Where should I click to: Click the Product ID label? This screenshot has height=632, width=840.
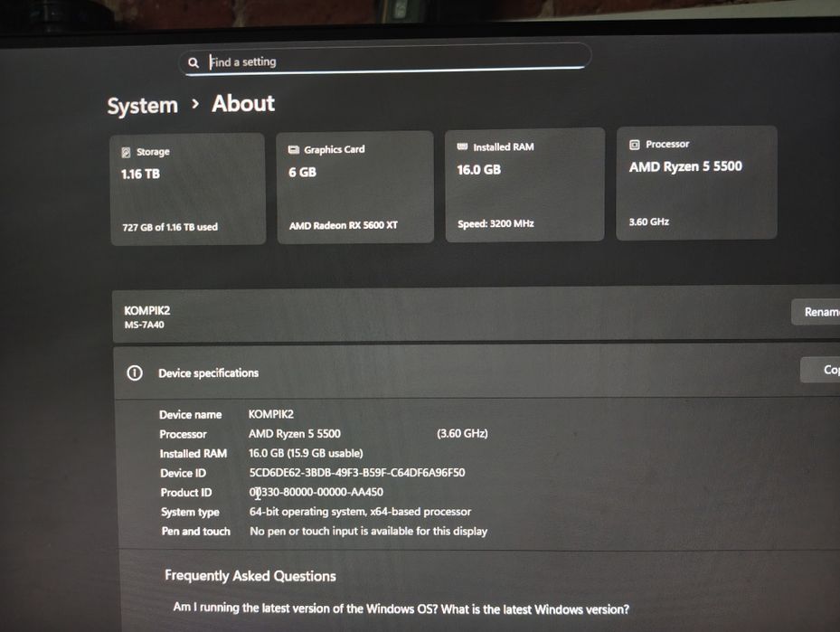[186, 492]
